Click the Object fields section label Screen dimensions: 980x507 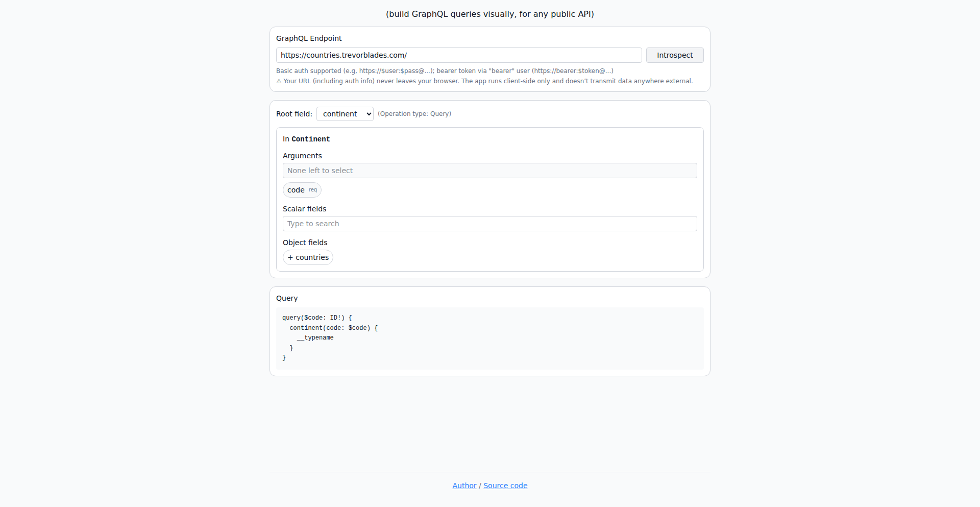(305, 243)
